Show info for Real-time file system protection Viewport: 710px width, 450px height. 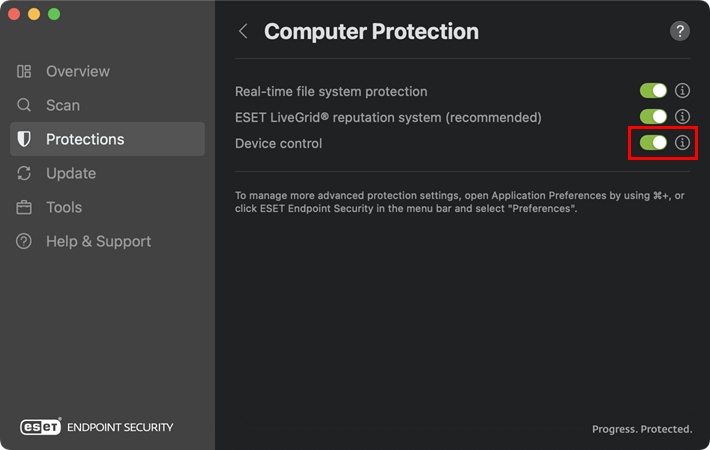coord(683,91)
